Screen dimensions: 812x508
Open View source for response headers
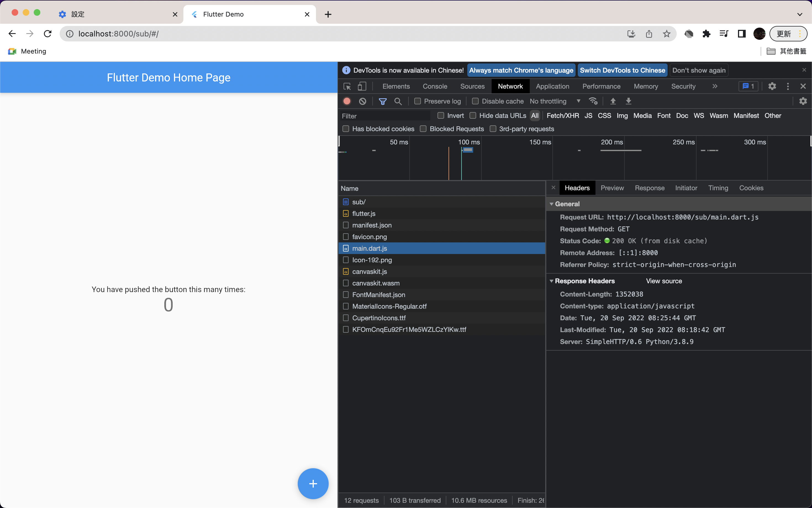[x=664, y=281]
